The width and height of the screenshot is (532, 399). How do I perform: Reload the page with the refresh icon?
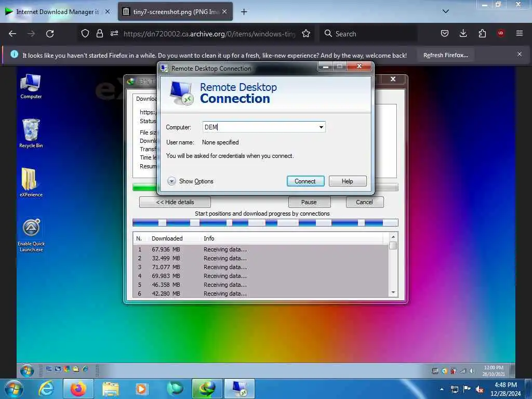coord(50,34)
